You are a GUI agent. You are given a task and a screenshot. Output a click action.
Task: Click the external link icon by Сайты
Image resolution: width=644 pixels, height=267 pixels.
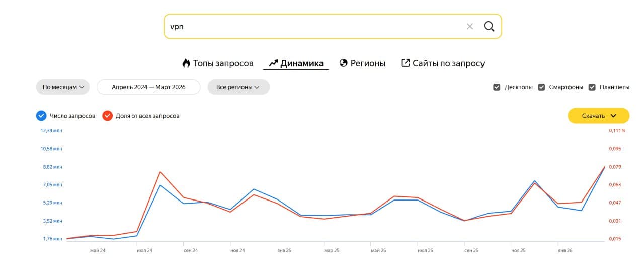click(406, 63)
